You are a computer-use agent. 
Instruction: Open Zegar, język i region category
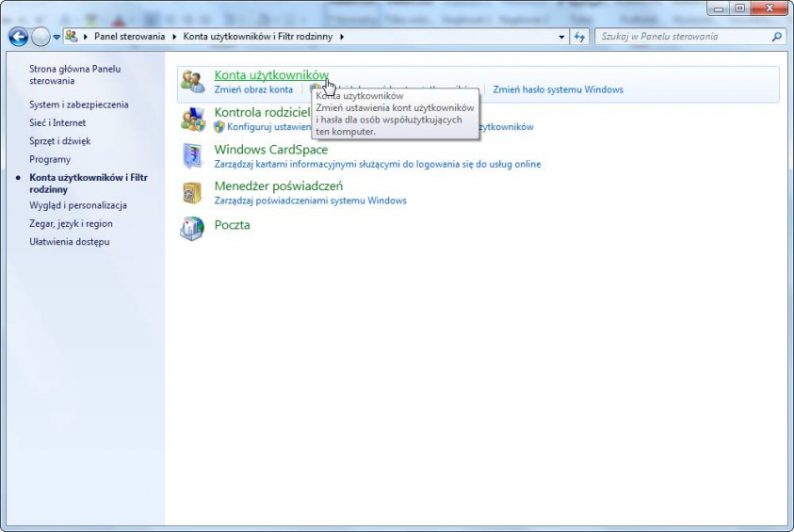point(71,224)
